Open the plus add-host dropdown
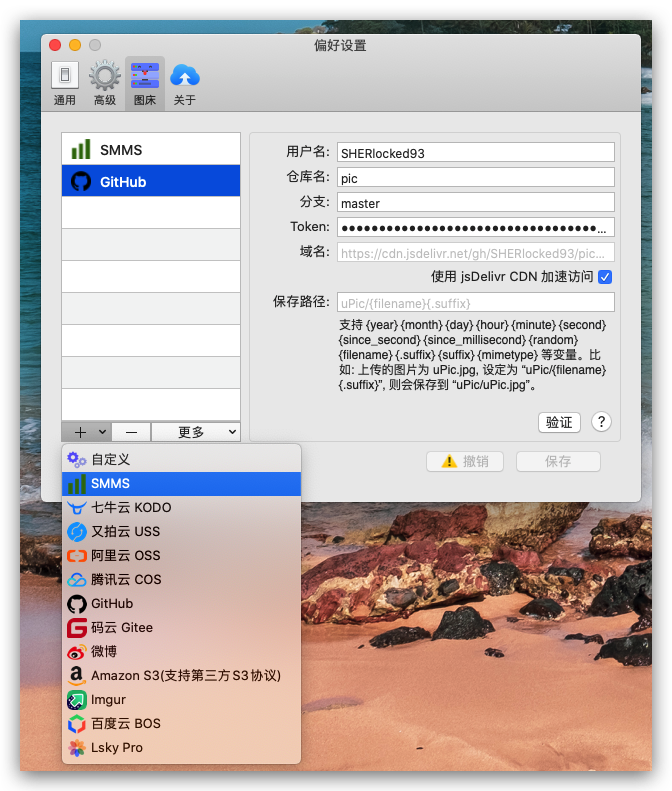Screen dimensions: 672x791 [87, 432]
